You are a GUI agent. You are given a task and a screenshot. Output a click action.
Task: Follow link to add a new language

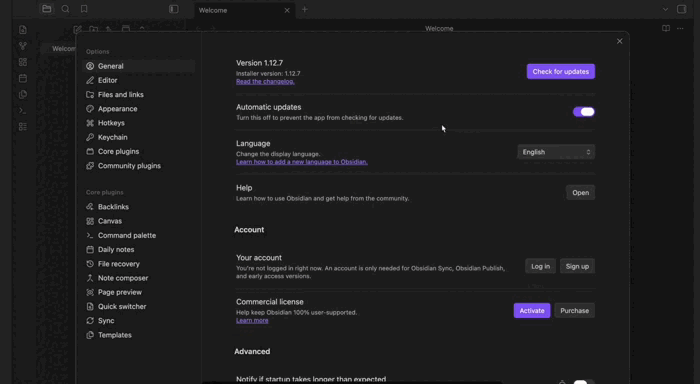tap(302, 162)
